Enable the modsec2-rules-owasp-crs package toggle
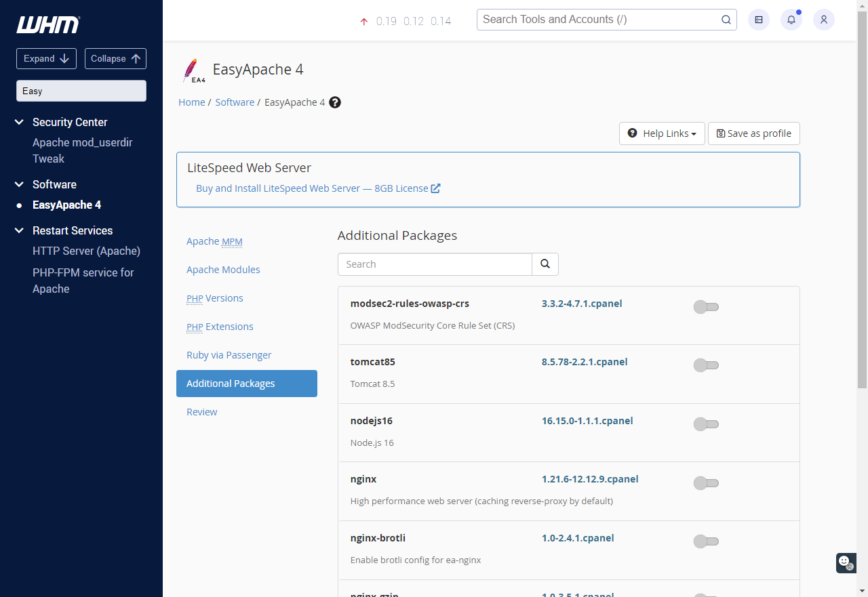 click(x=706, y=307)
